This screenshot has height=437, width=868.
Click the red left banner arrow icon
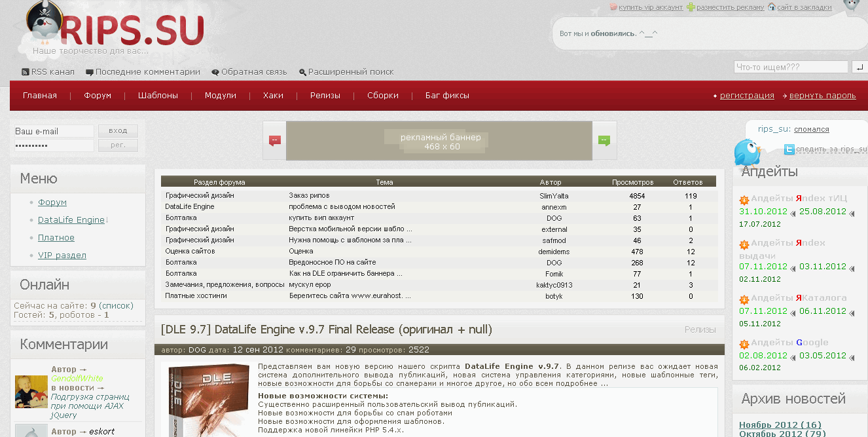coord(275,140)
